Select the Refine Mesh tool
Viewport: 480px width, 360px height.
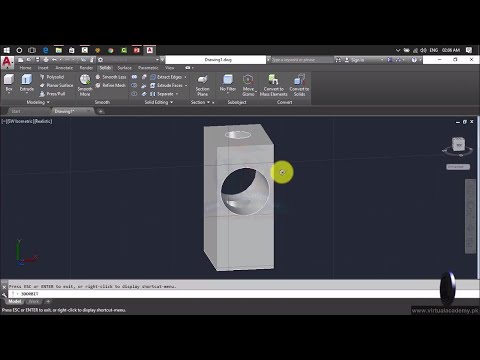tap(111, 85)
